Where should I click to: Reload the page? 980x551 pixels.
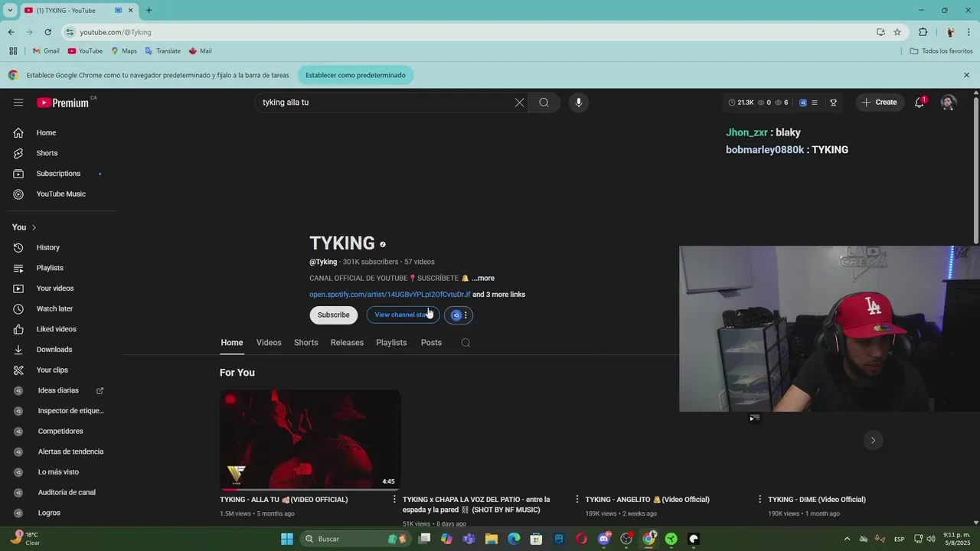[47, 32]
